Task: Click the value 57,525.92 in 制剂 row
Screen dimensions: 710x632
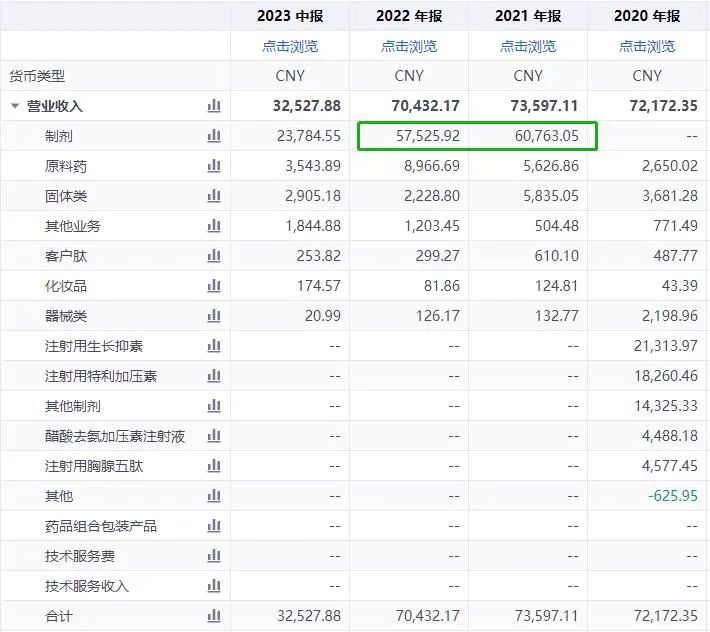Action: click(x=428, y=136)
